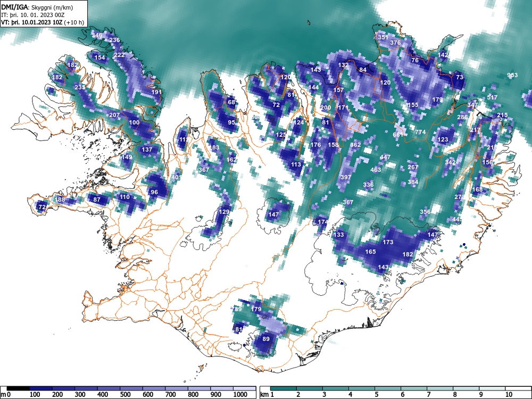The height and width of the screenshot is (399, 532).
Task: Click the visibility value 346 in the Westfjords
Action: coord(97,35)
